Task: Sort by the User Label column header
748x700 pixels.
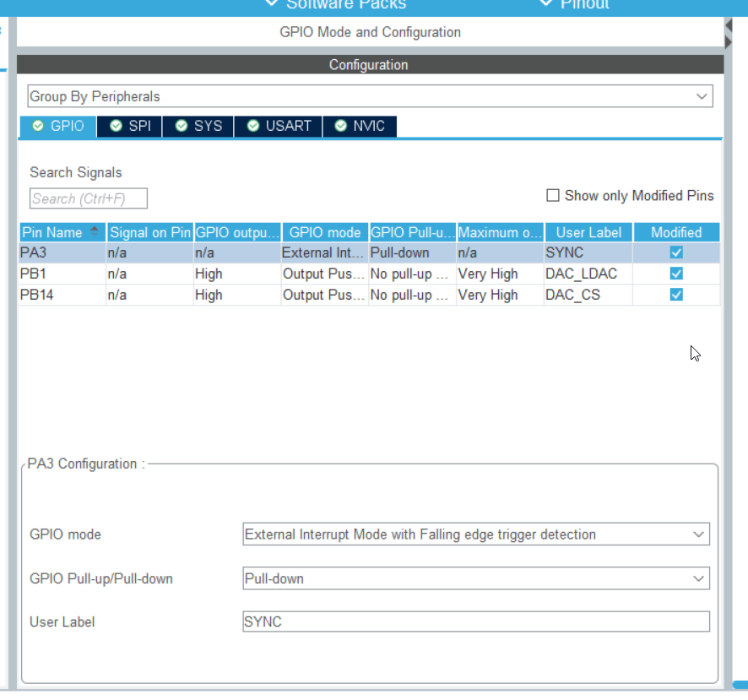Action: click(x=588, y=232)
